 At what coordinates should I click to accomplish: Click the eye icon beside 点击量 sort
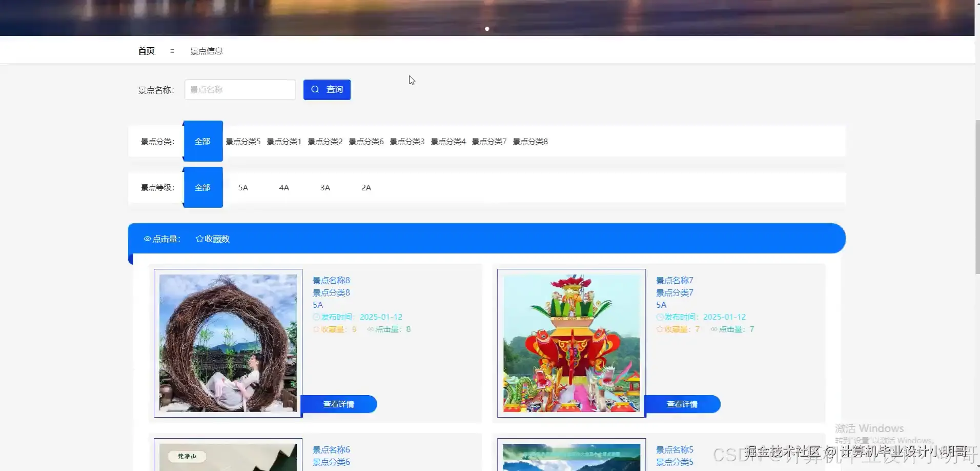pos(147,239)
